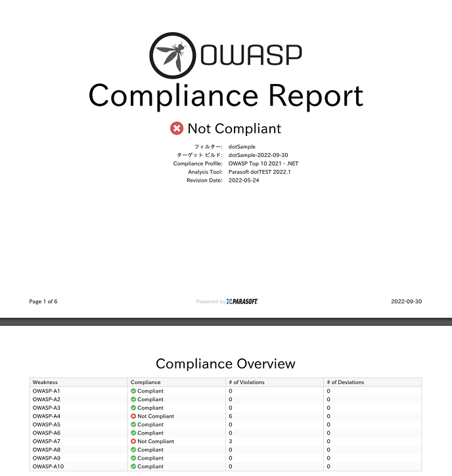Viewport: 452px width, 476px height.
Task: Click the Revision Date label
Action: 204,181
